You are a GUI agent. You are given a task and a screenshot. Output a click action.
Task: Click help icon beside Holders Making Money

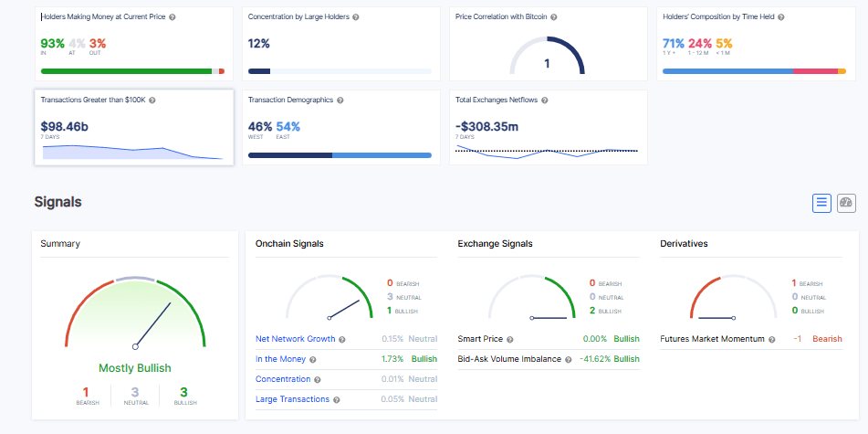pyautogui.click(x=173, y=17)
